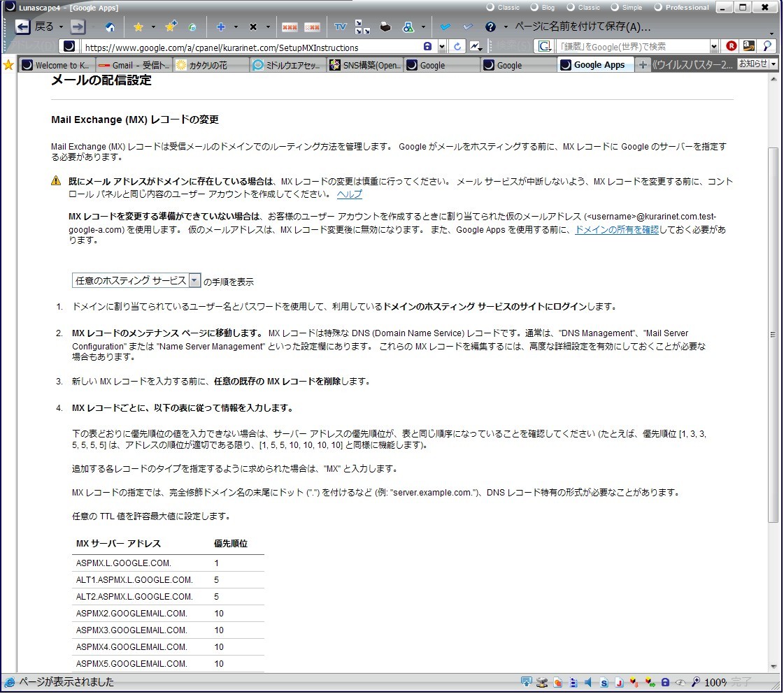
Task: Switch to the SNS構築(Open.. tab
Action: (365, 66)
